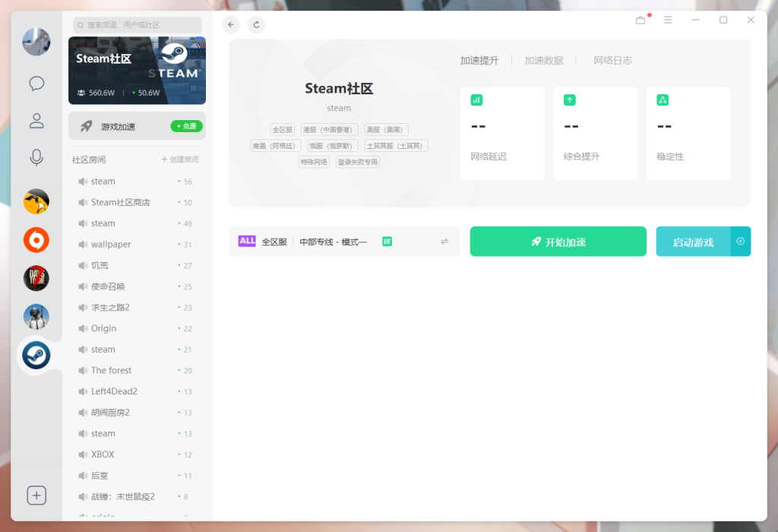Join the 求生之路2 room
778x532 pixels.
click(x=137, y=307)
